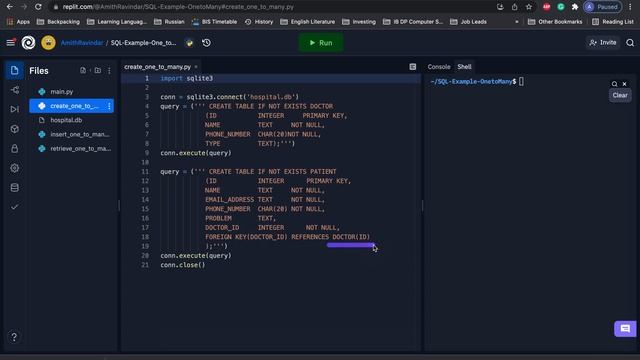
Task: Open the Paused profile button in Chrome
Action: point(602,7)
